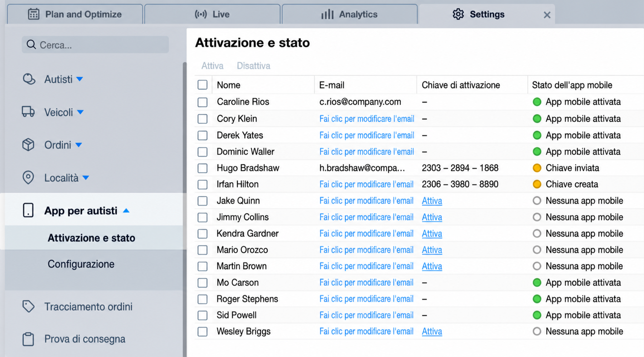
Task: Check the Derek Yates row
Action: pos(202,135)
